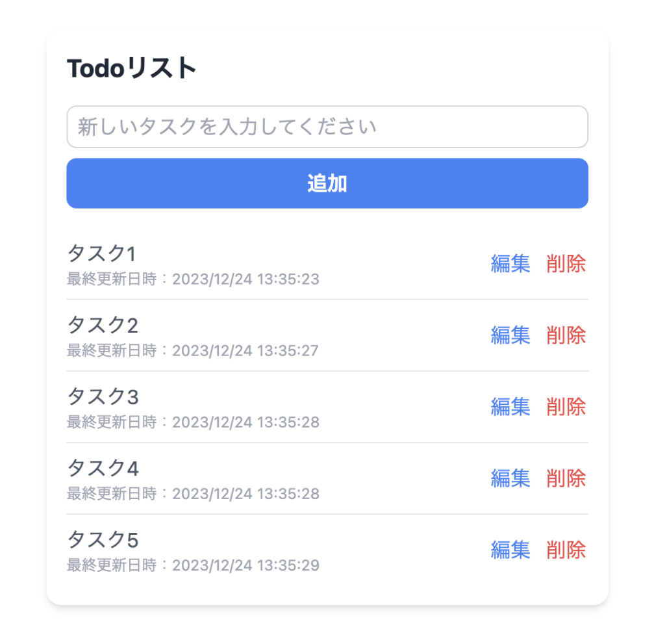The height and width of the screenshot is (644, 665).
Task: Click the タスク1 title text
Action: tap(101, 253)
